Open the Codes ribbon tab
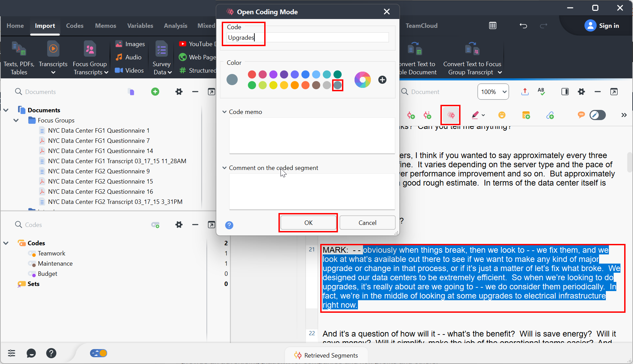Screen dimensions: 633x364 tap(75, 25)
